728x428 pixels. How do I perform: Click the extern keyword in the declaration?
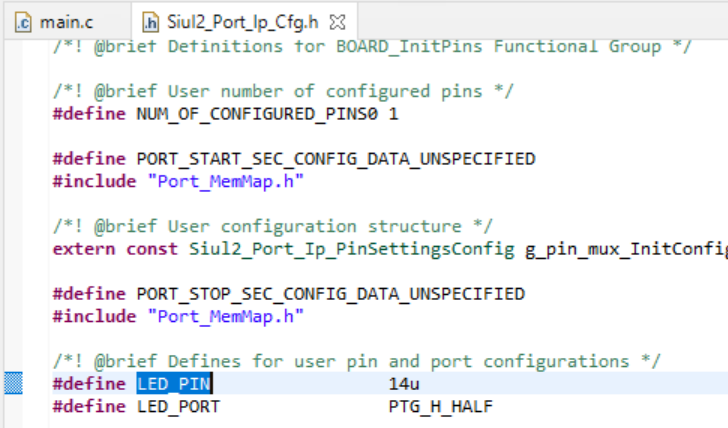point(80,249)
